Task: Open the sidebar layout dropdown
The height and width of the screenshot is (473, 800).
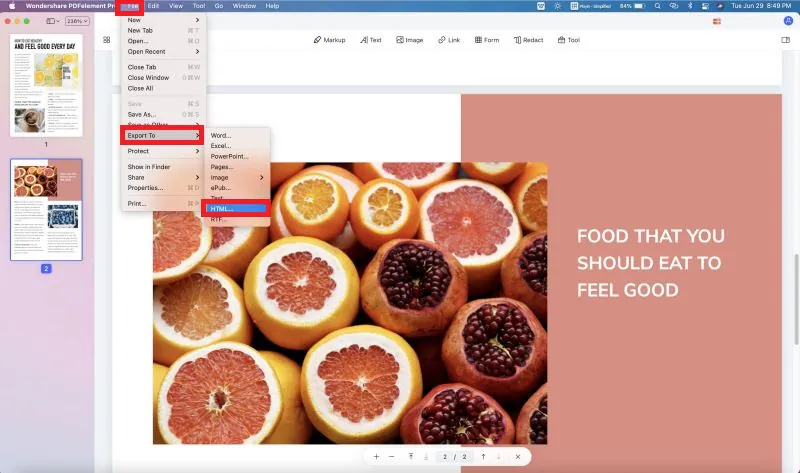Action: click(53, 21)
